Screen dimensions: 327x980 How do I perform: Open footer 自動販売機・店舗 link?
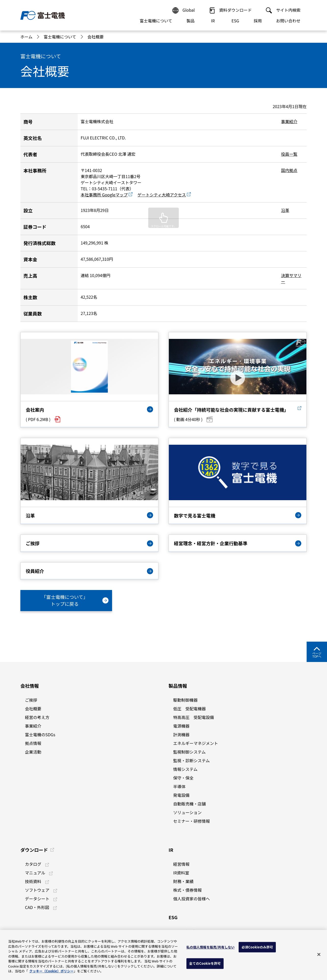click(x=189, y=804)
